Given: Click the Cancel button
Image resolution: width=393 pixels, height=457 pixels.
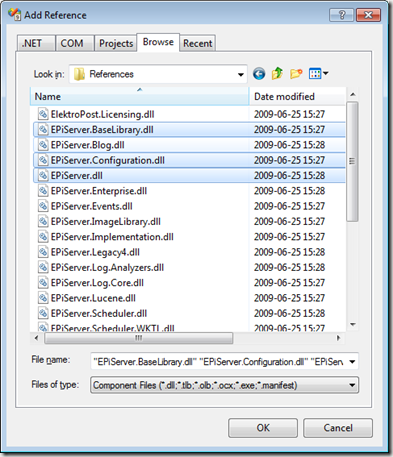Looking at the screenshot, I should pyautogui.click(x=338, y=428).
